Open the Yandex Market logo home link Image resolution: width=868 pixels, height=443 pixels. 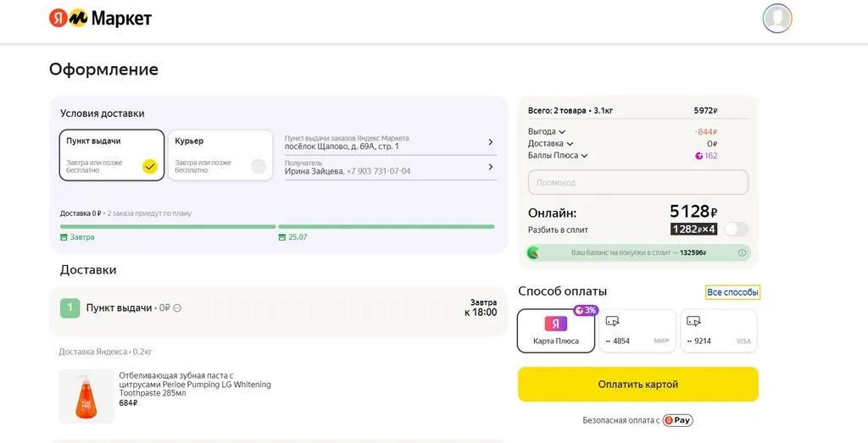click(x=100, y=19)
